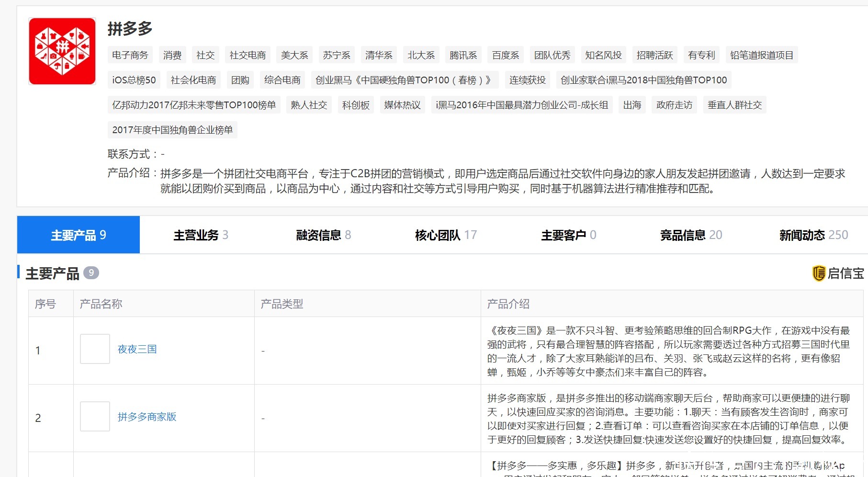Switch to the 主营业务 tab

201,235
